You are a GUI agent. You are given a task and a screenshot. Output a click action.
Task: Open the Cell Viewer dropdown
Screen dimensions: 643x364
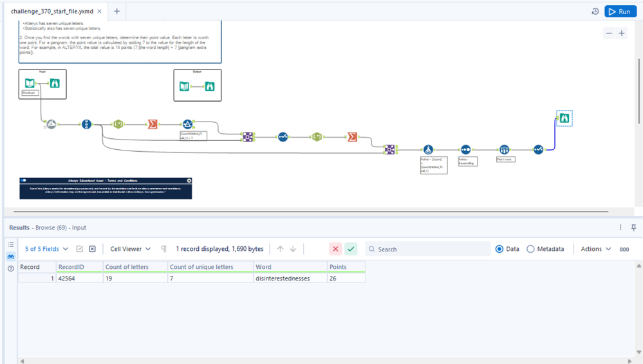pyautogui.click(x=131, y=249)
